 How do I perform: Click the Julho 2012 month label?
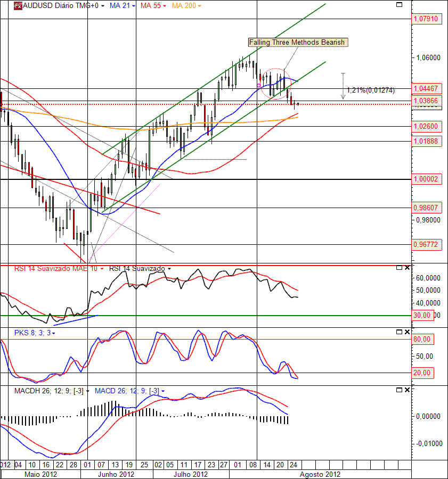(x=191, y=474)
